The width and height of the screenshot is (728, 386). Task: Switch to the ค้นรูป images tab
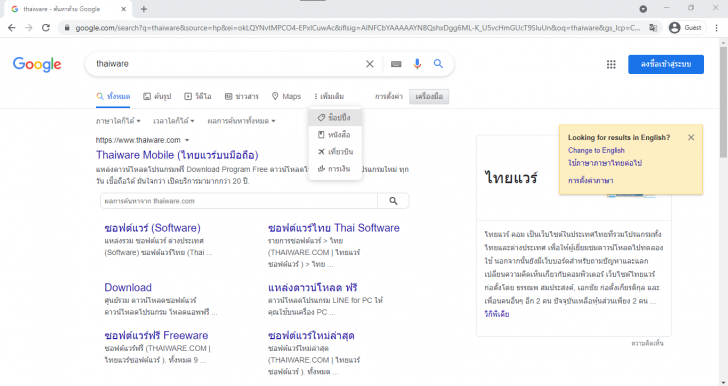pyautogui.click(x=157, y=97)
